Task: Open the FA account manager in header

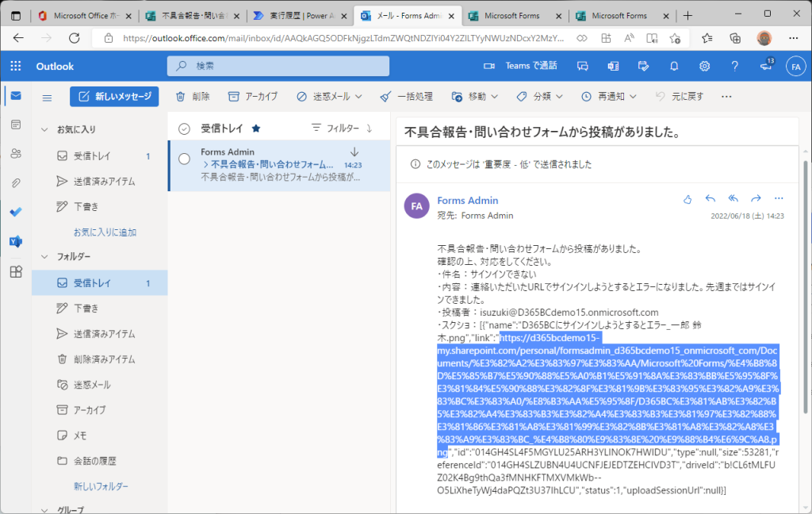Action: click(796, 67)
